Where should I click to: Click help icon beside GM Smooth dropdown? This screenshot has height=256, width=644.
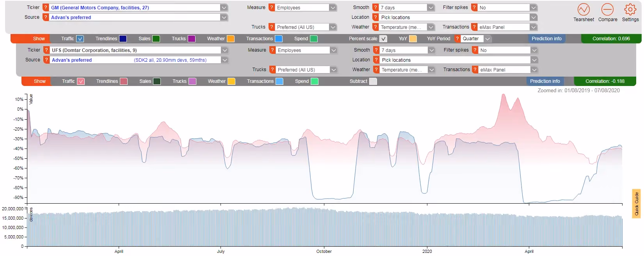coord(375,7)
